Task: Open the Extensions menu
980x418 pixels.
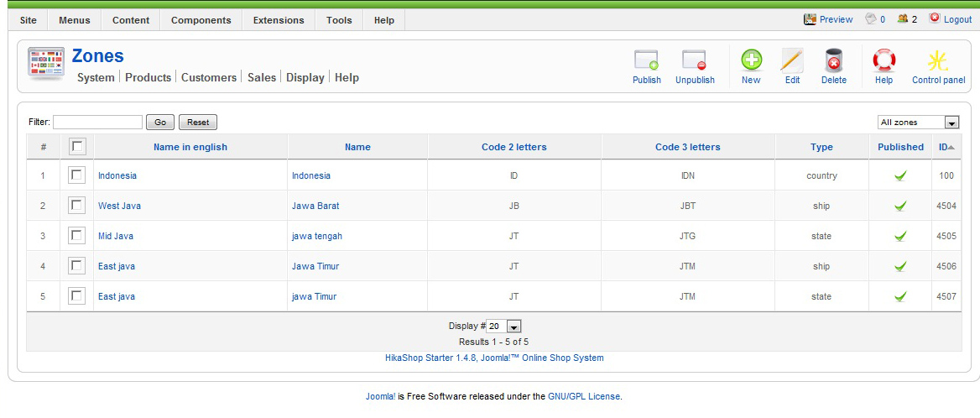Action: (x=279, y=20)
